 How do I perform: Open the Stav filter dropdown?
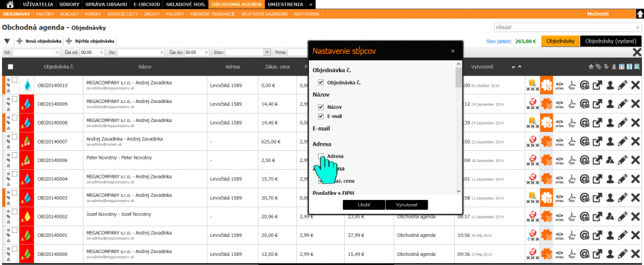click(x=267, y=52)
